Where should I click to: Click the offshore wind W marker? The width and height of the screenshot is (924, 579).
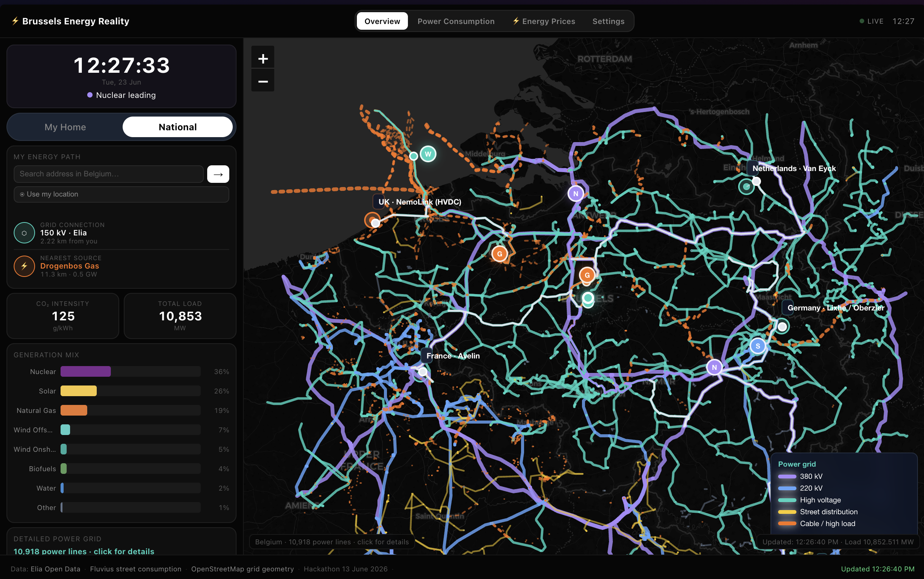point(428,154)
